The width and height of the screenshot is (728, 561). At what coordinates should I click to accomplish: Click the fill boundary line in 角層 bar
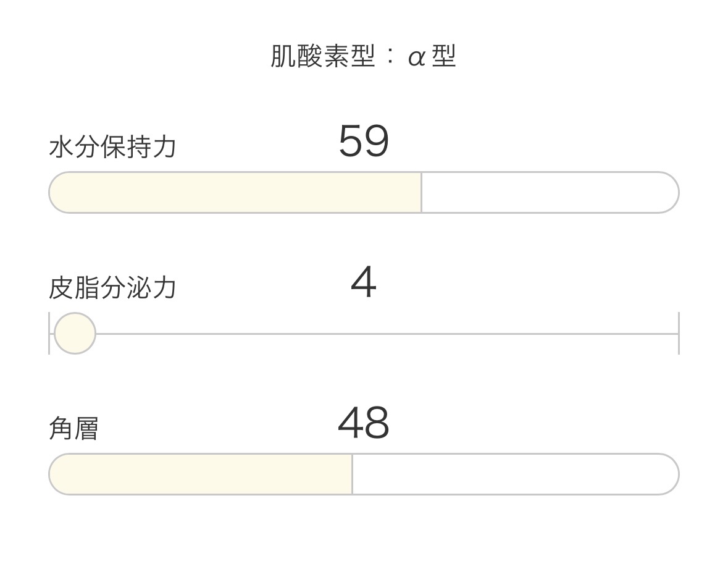pyautogui.click(x=352, y=475)
